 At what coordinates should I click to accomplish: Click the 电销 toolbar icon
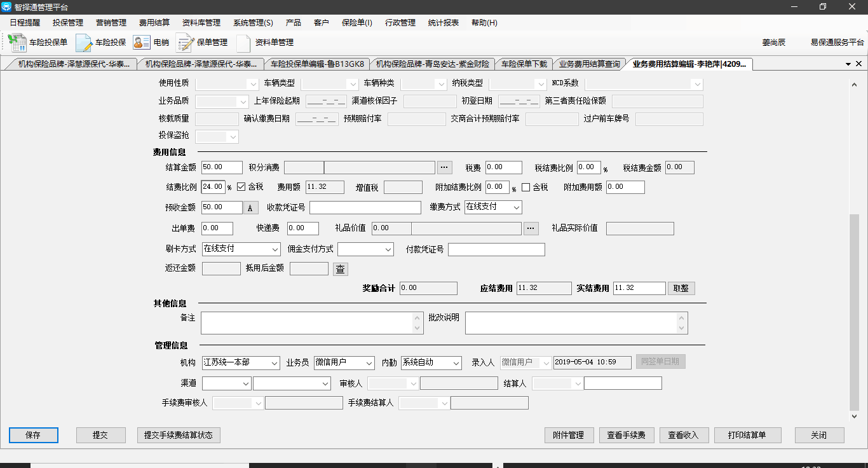pos(141,43)
